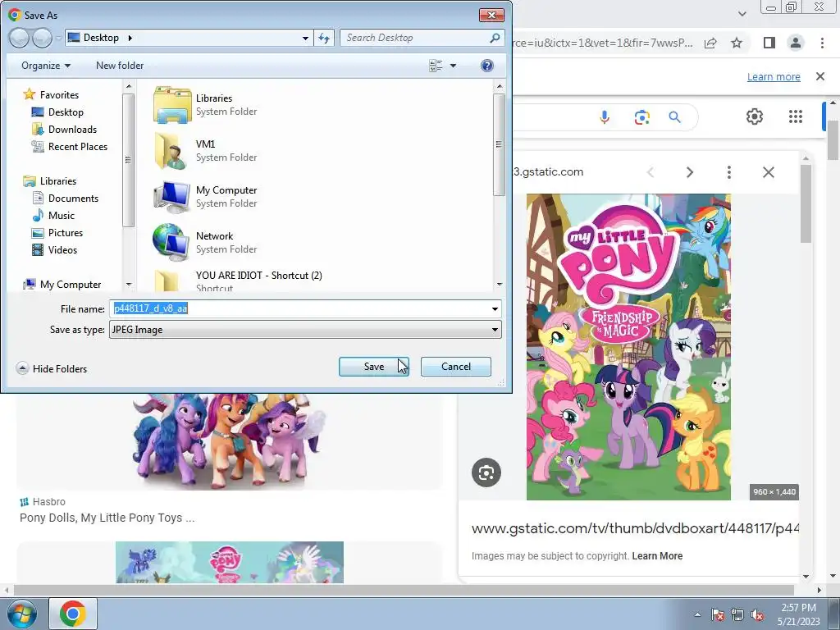Open Hasbro Pony Dolls result link

click(107, 518)
